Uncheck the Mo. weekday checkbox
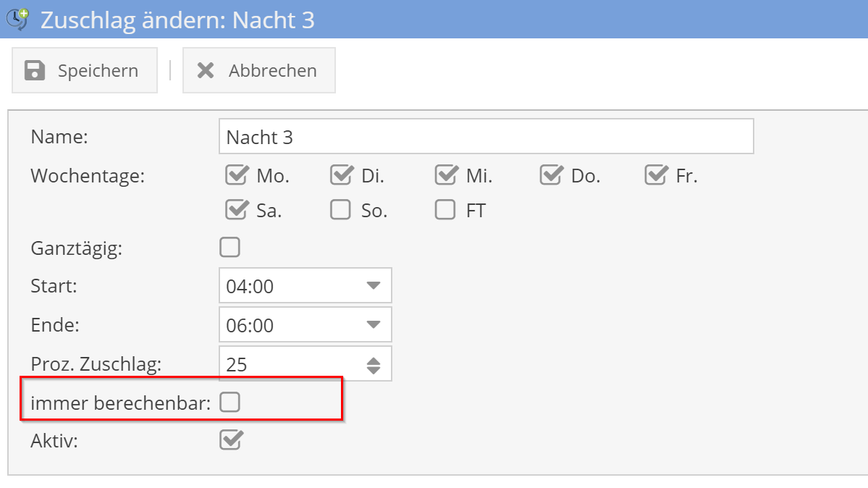This screenshot has height=488, width=868. pos(235,174)
